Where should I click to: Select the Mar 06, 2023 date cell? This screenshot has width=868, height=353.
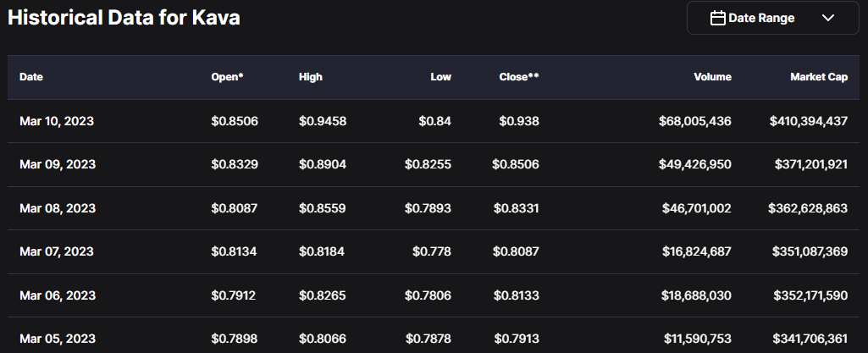click(57, 295)
